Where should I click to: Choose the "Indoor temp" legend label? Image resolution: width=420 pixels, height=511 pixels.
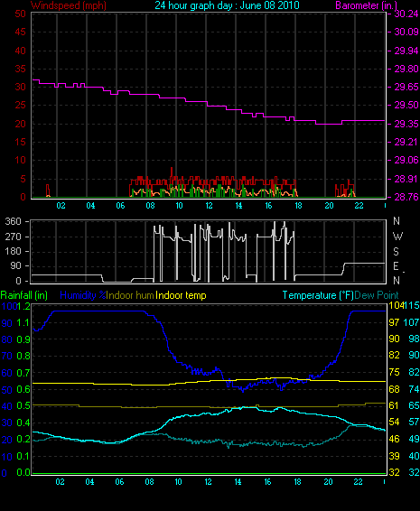click(181, 295)
